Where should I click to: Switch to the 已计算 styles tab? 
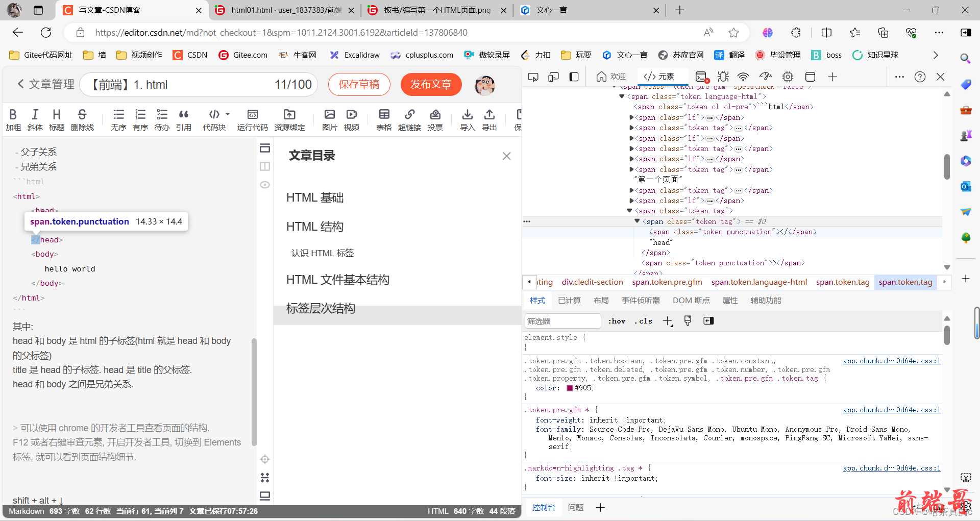click(x=569, y=301)
